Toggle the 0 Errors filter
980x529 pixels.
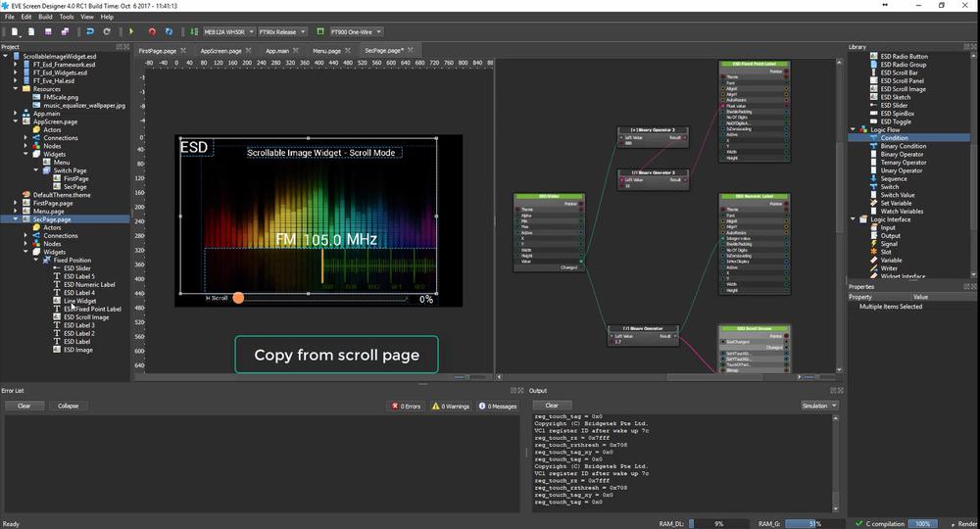[406, 406]
